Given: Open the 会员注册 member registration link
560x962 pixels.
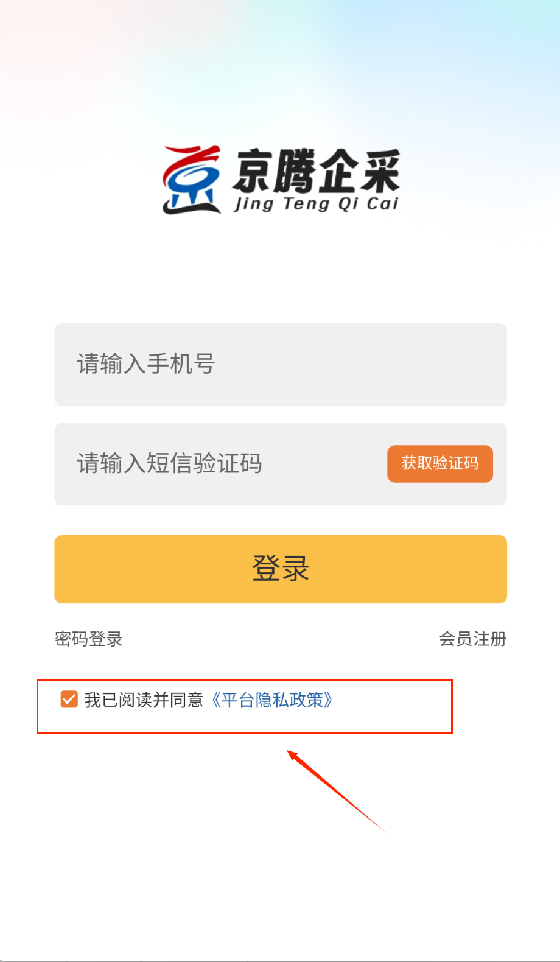Looking at the screenshot, I should 472,639.
